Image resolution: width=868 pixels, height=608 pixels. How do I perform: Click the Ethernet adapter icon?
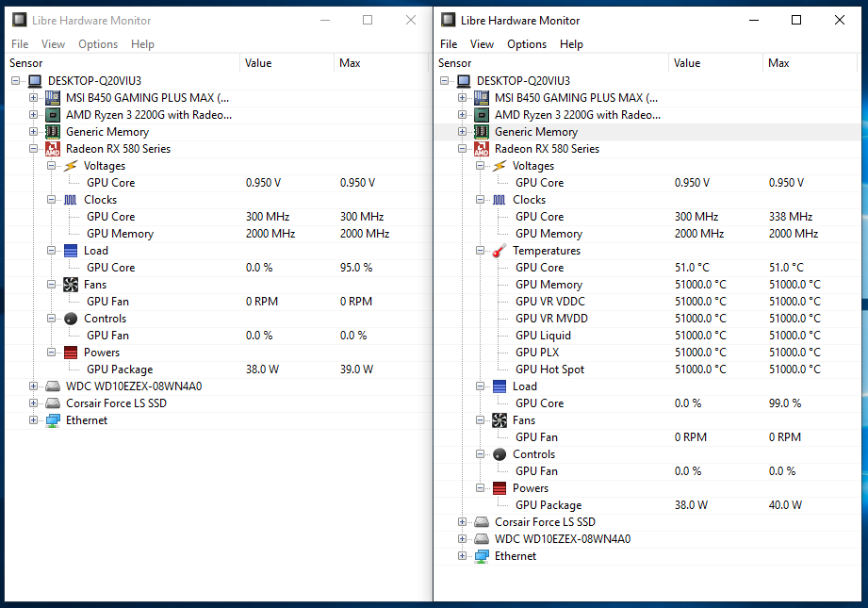[x=53, y=419]
